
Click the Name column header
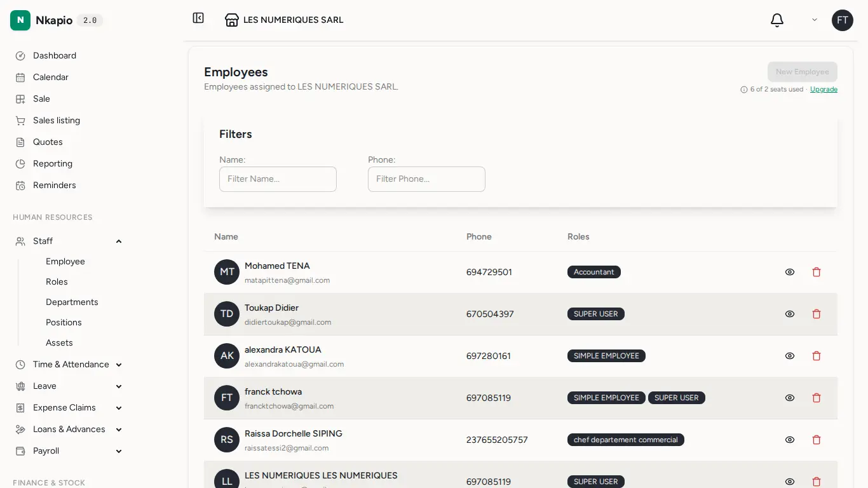[x=226, y=237]
